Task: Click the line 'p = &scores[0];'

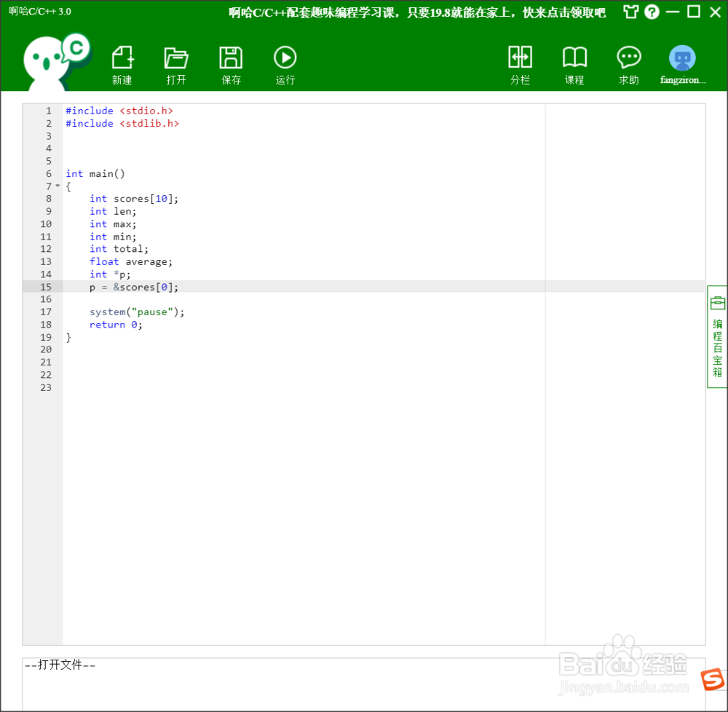Action: tap(134, 288)
